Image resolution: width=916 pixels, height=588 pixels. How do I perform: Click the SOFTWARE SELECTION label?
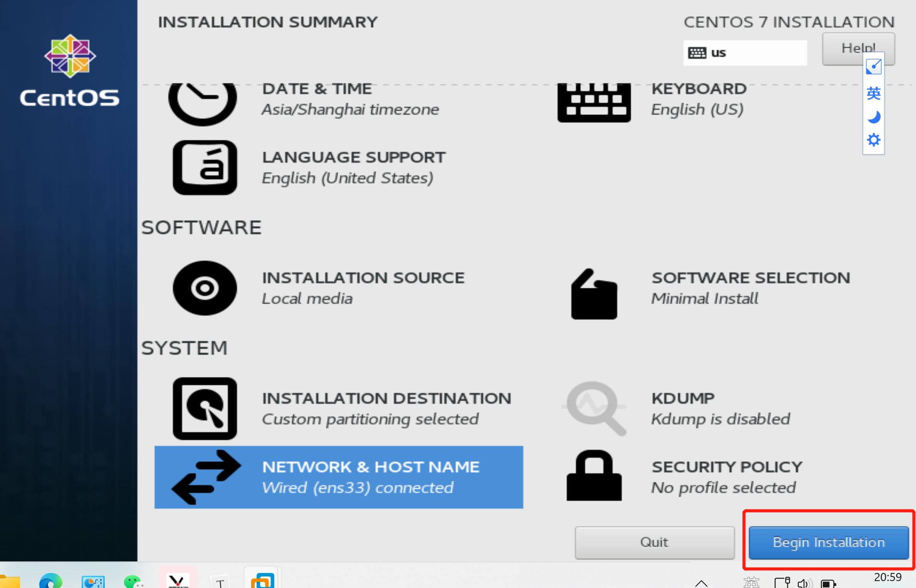pos(751,278)
